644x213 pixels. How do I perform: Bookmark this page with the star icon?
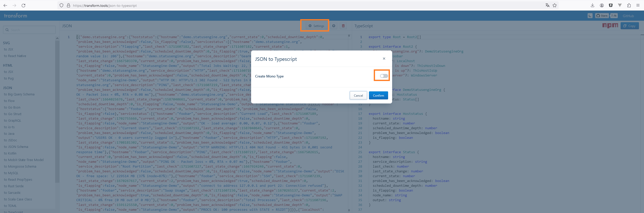coord(555,5)
